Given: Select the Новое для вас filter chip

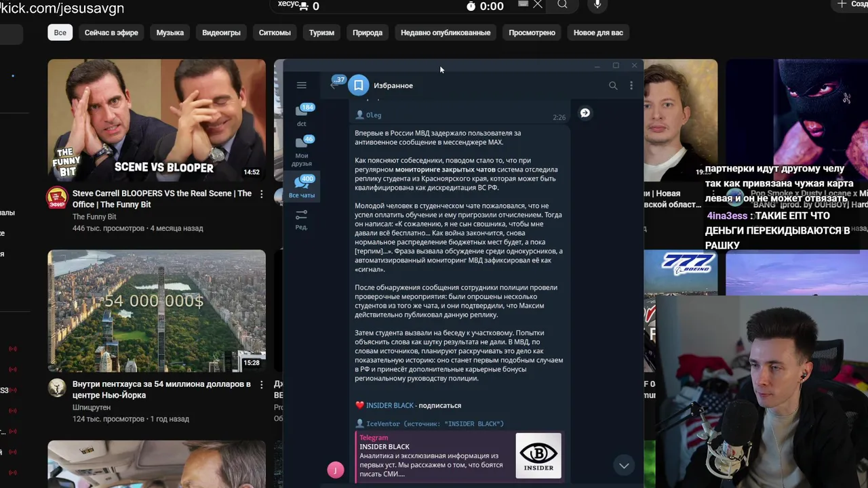Looking at the screenshot, I should [598, 33].
